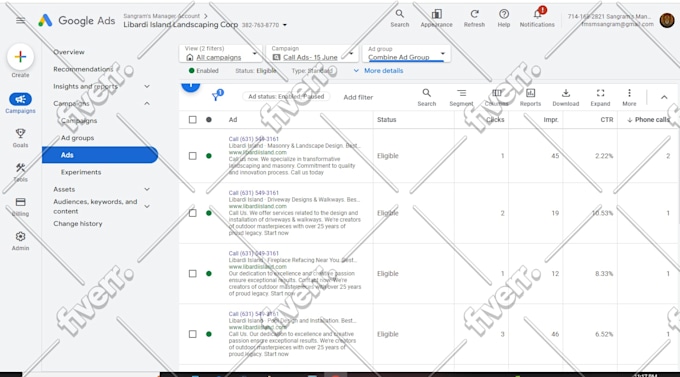Expand Audiences, keywords, and content

pyautogui.click(x=147, y=207)
